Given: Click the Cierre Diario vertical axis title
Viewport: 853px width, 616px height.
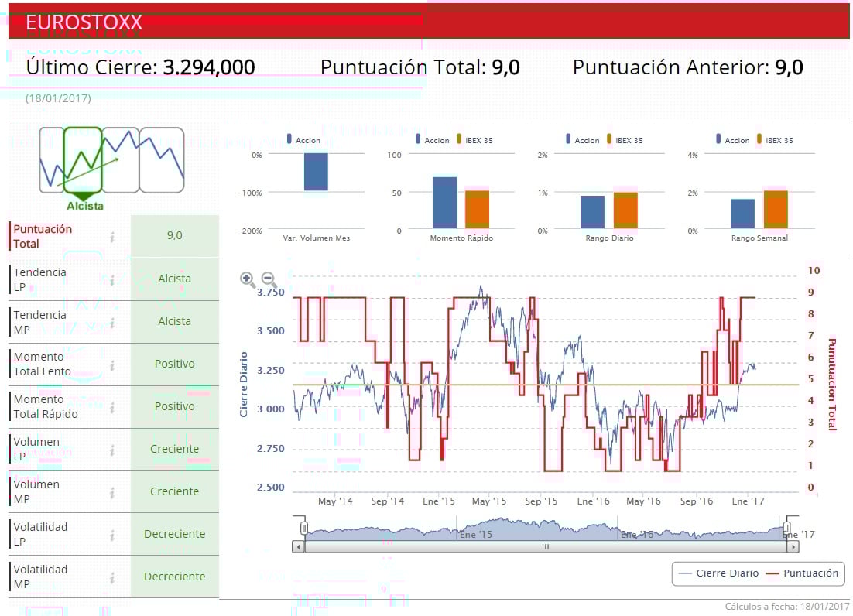Looking at the screenshot, I should (244, 385).
